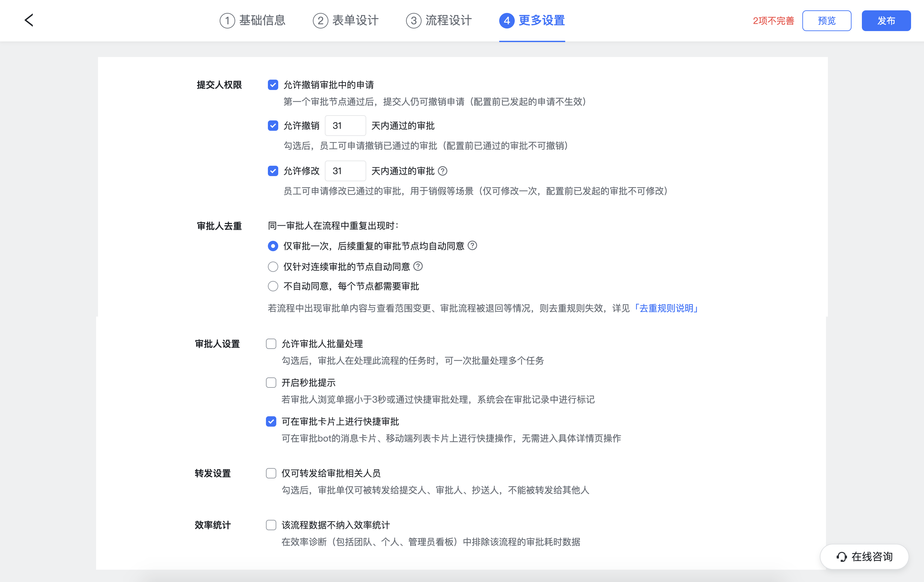Check 仅可转发给审批相关人员 checkbox

tap(271, 473)
